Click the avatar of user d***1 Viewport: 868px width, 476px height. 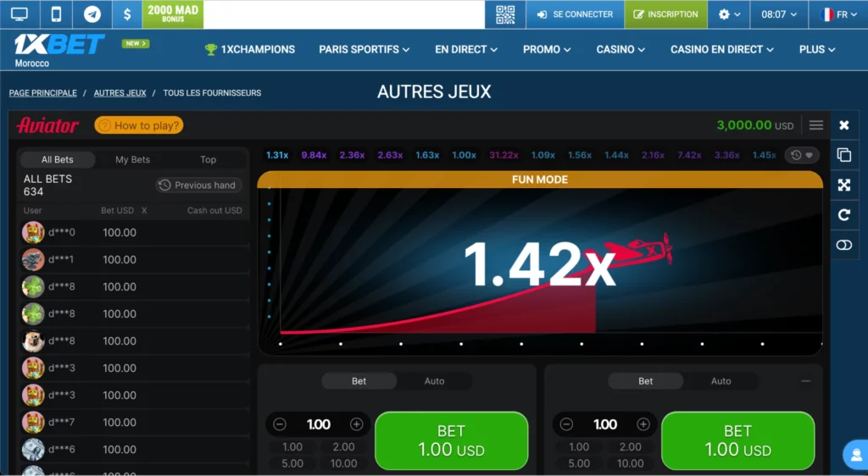[x=33, y=259]
